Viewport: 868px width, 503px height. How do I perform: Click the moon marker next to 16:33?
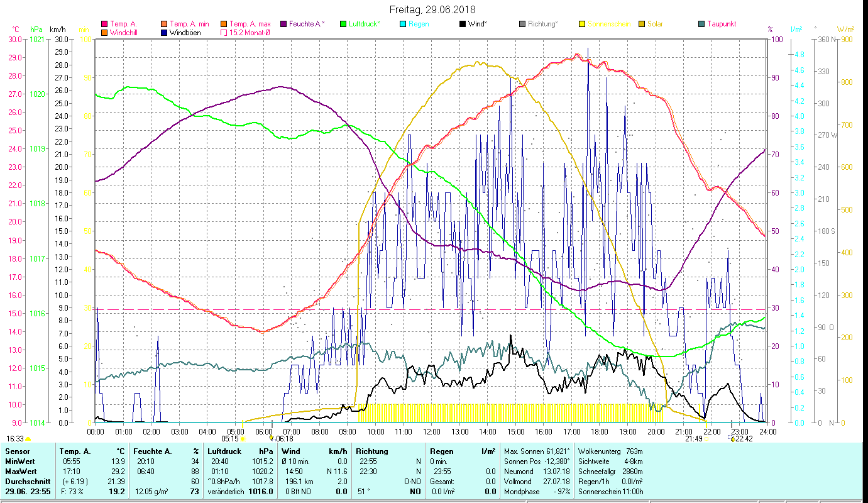tap(28, 439)
